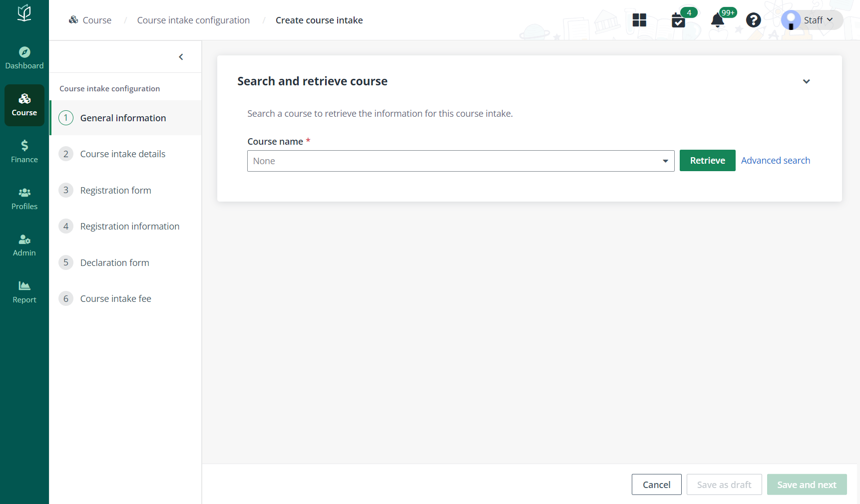Click the Course breadcrumb cubes icon
Viewport: 860px width, 504px height.
point(73,20)
